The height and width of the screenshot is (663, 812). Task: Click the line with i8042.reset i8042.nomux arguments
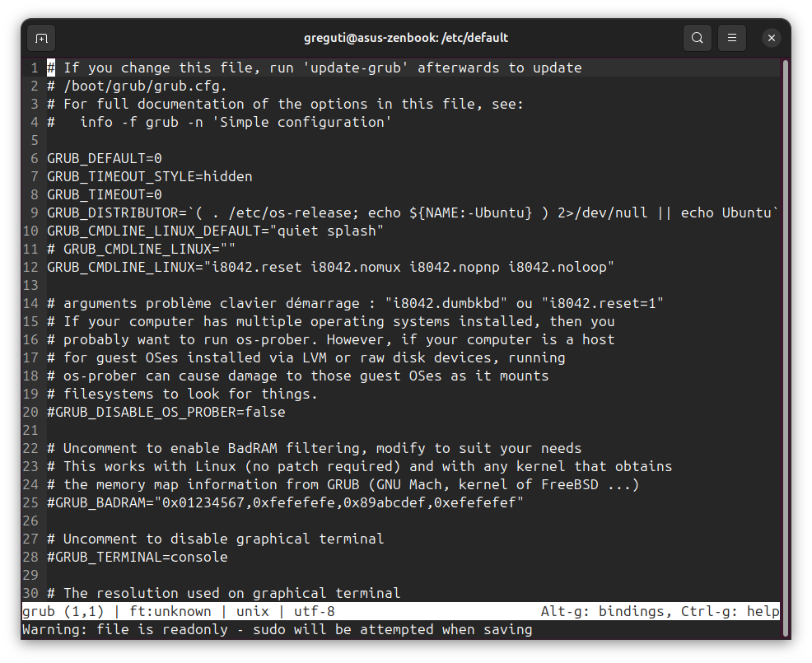pos(330,268)
